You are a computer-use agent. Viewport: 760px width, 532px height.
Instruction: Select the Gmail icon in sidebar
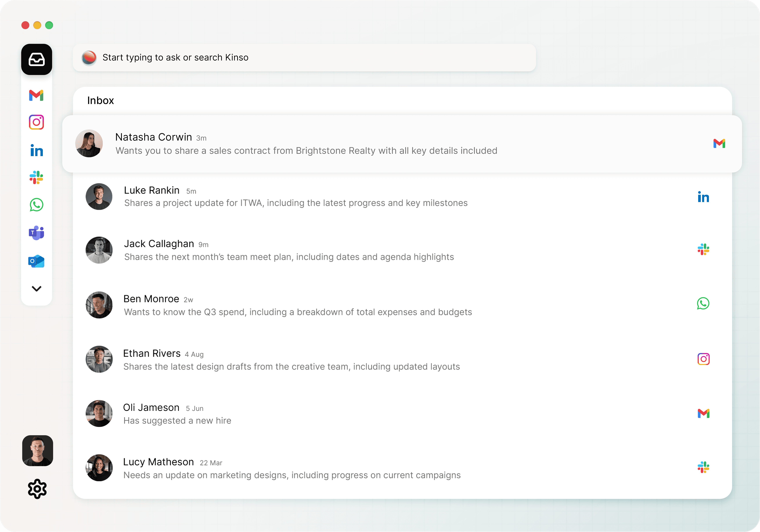tap(36, 95)
